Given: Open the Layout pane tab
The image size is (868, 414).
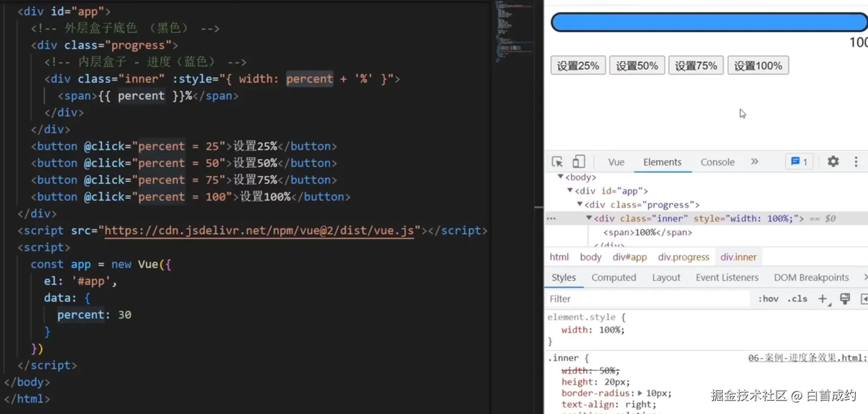Looking at the screenshot, I should pos(666,278).
